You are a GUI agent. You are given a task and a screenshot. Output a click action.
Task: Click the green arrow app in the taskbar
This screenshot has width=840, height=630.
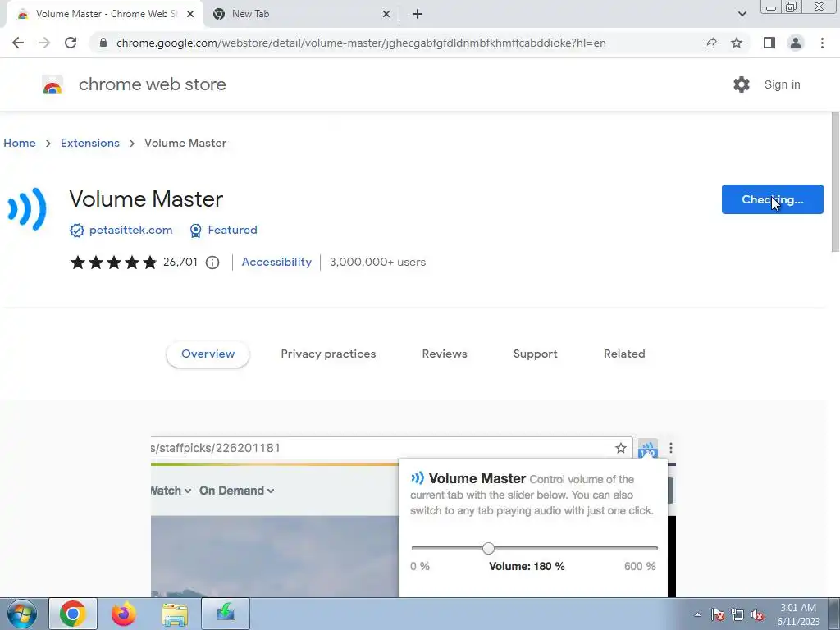click(x=226, y=614)
